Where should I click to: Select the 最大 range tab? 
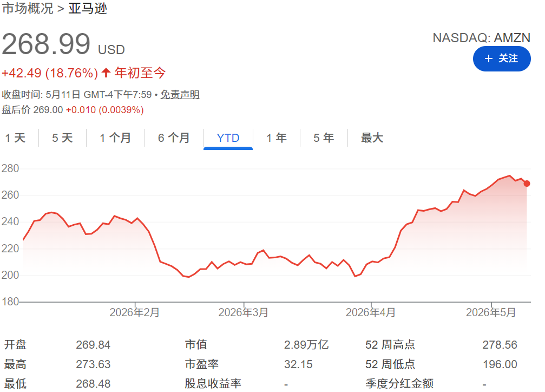[x=372, y=138]
